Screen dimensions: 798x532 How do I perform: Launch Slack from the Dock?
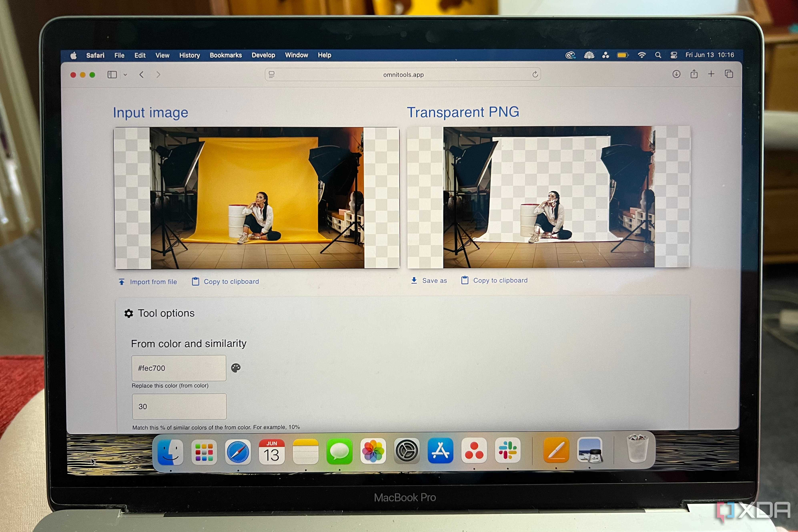pos(508,450)
